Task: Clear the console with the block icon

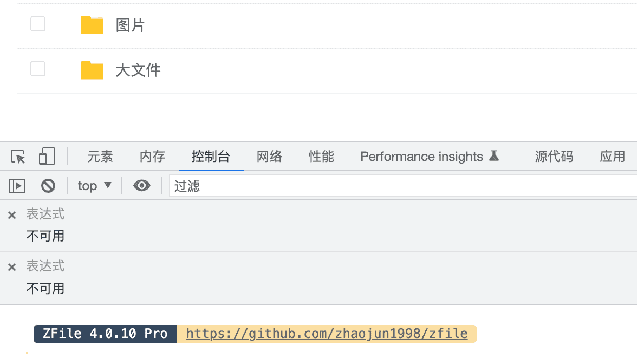Action: click(48, 186)
